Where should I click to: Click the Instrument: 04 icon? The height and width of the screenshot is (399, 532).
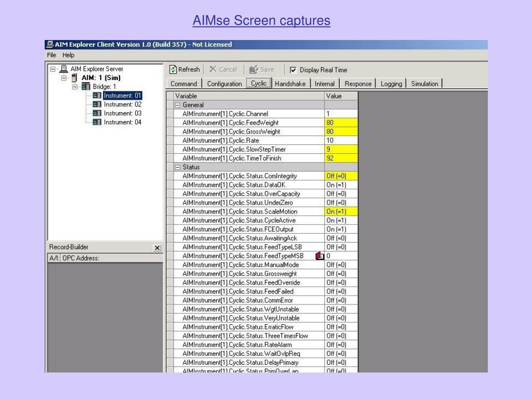tap(97, 122)
